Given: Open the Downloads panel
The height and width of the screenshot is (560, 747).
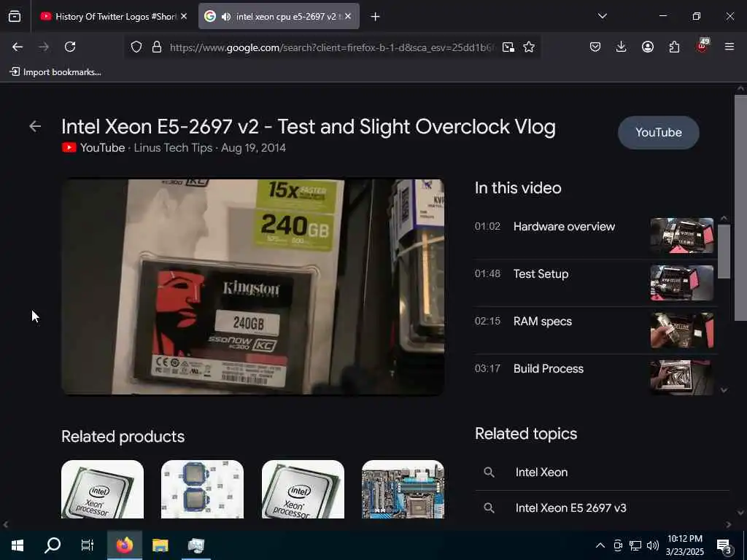Looking at the screenshot, I should coord(622,47).
